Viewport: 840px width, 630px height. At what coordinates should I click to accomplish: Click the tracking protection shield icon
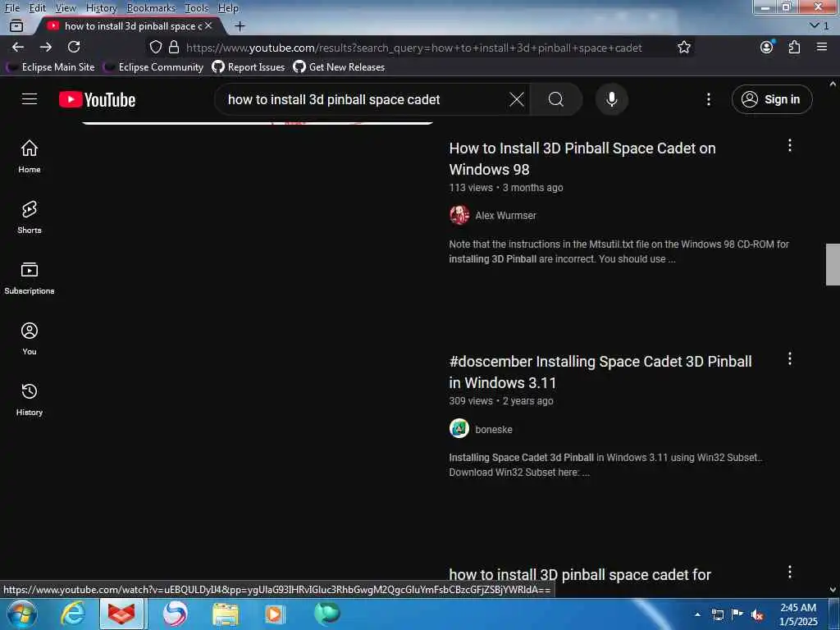click(x=155, y=47)
